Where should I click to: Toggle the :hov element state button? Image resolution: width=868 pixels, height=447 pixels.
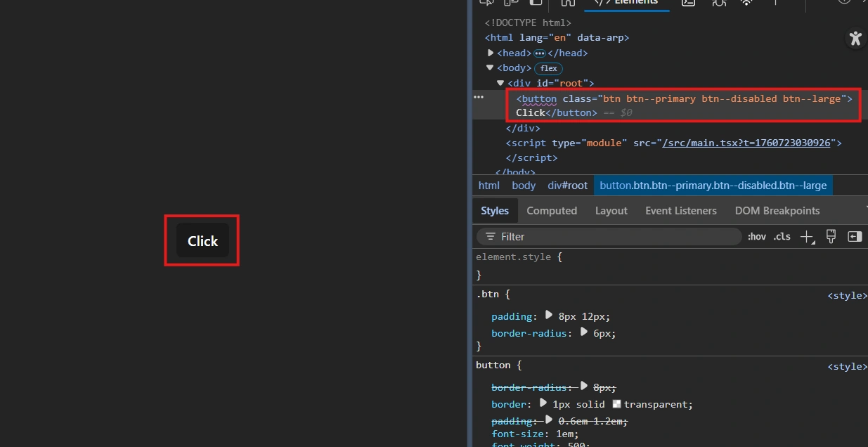756,237
